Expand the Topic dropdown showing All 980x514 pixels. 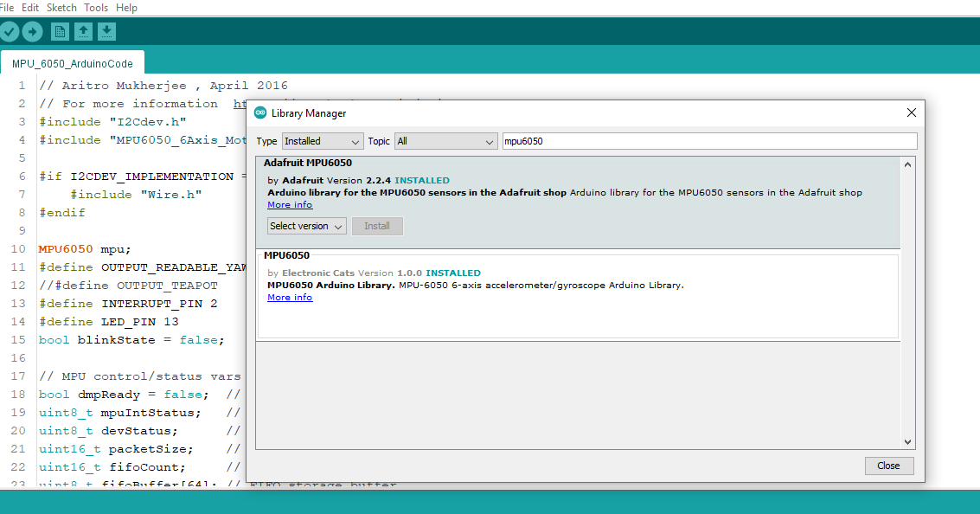(446, 141)
